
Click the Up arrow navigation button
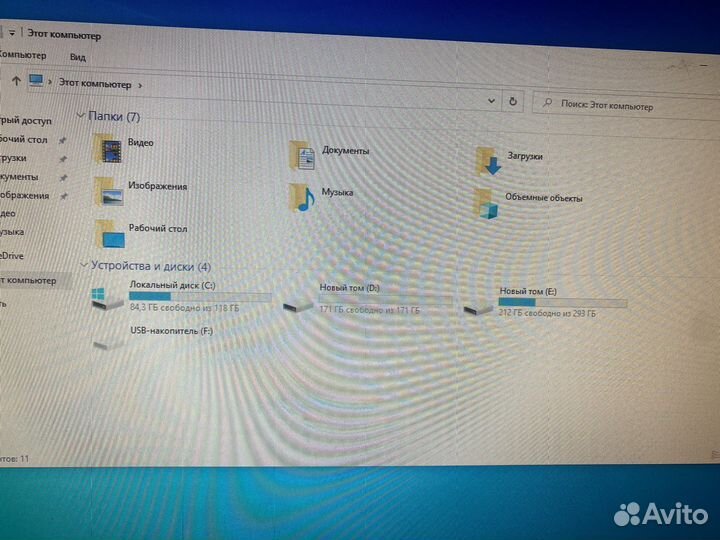[16, 80]
